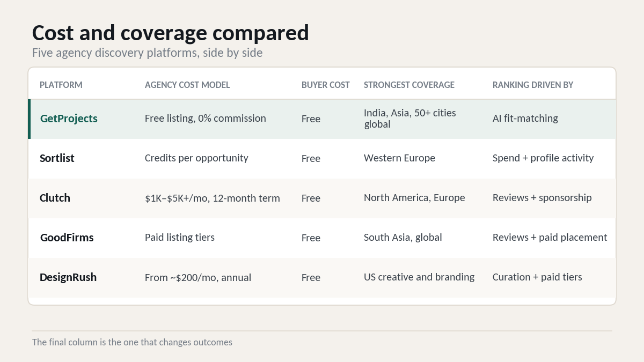The width and height of the screenshot is (644, 362).
Task: Select the Clutch platform name
Action: coord(55,198)
